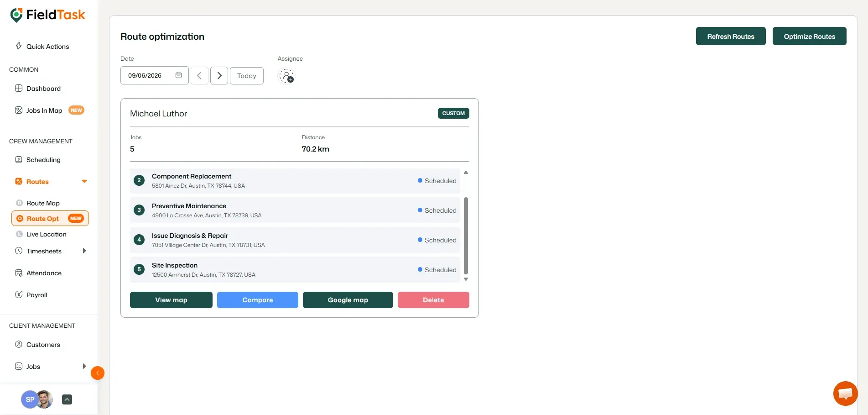Click the Jobs list icon
868x415 pixels.
[x=19, y=366]
